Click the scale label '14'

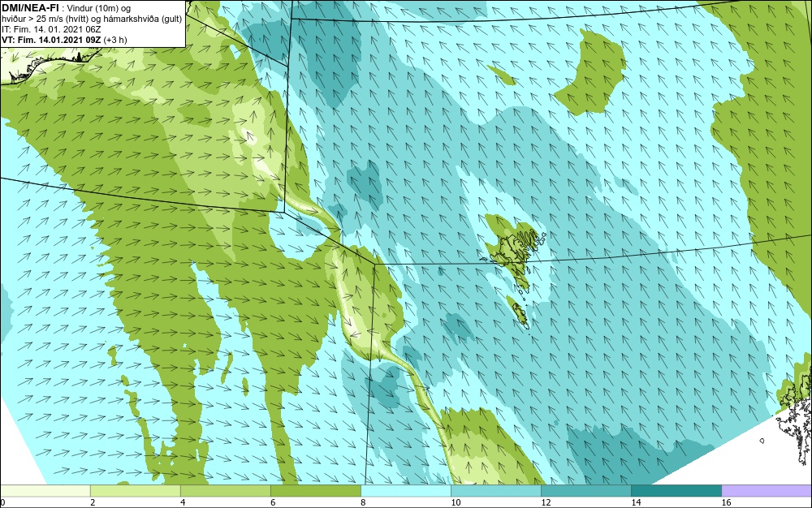click(x=636, y=502)
